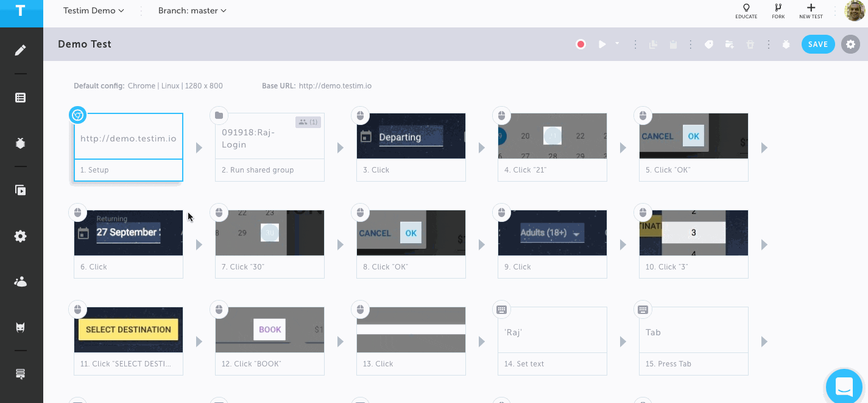Expand the Testim Demo project dropdown
The width and height of the screenshot is (868, 403).
(94, 10)
